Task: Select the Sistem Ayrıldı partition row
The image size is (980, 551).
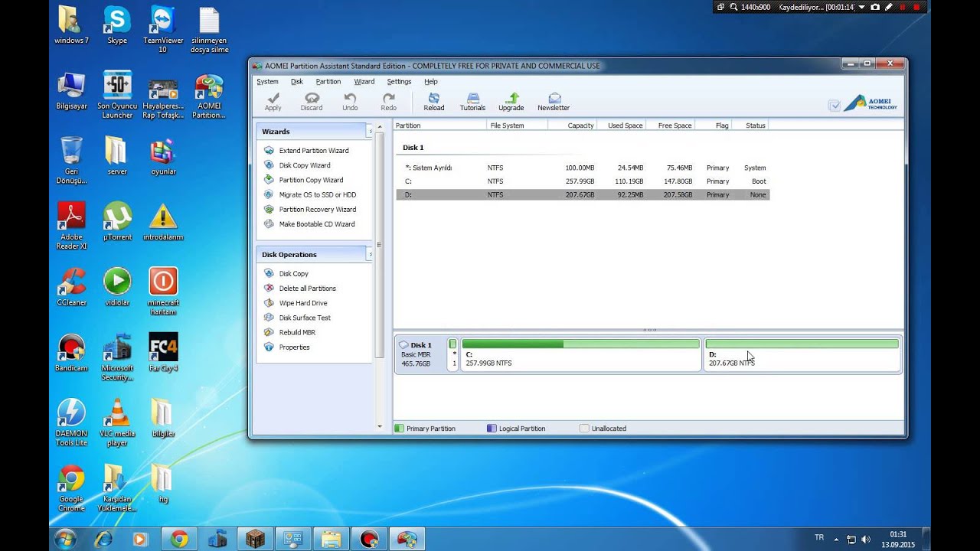Action: (x=583, y=168)
